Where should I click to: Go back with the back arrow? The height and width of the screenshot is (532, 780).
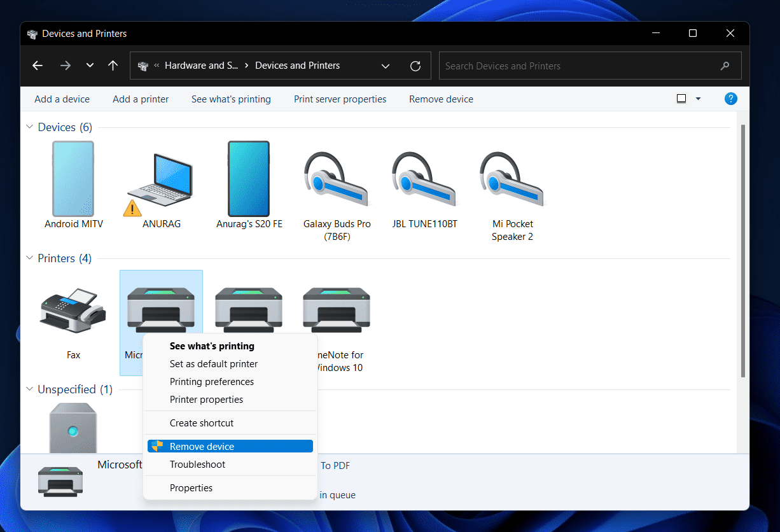38,66
